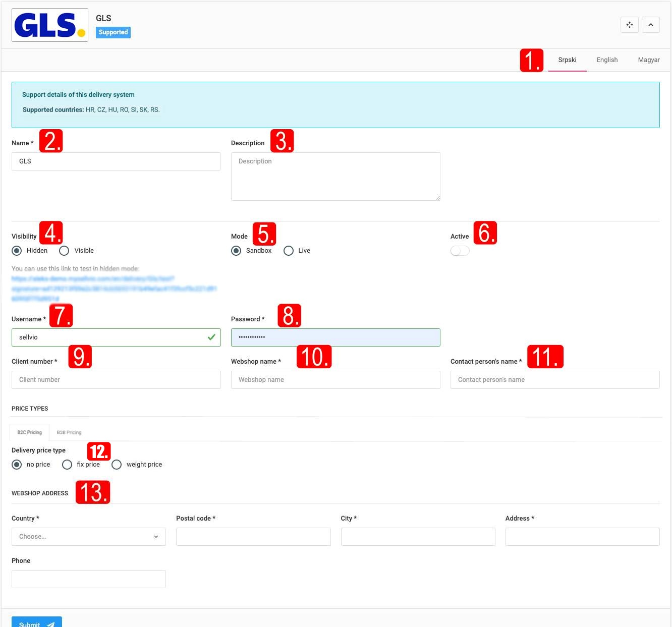Click the Supported countries text

click(91, 110)
